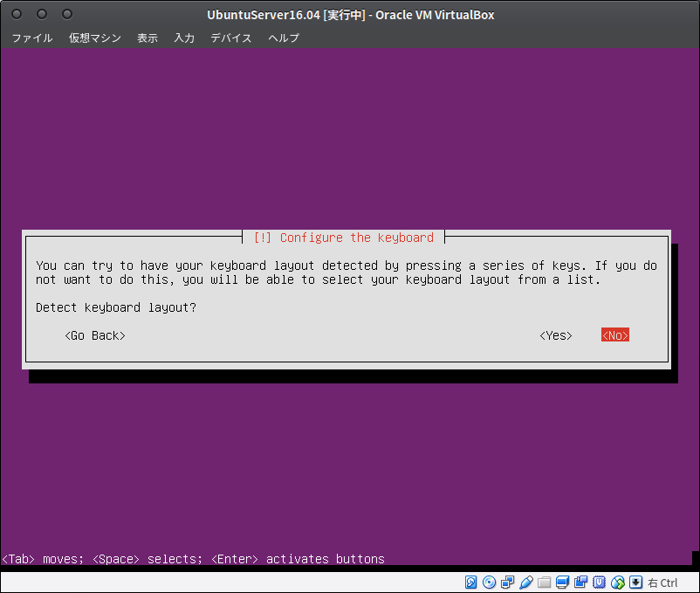The image size is (700, 593).
Task: Open the 表示 menu
Action: 148,38
